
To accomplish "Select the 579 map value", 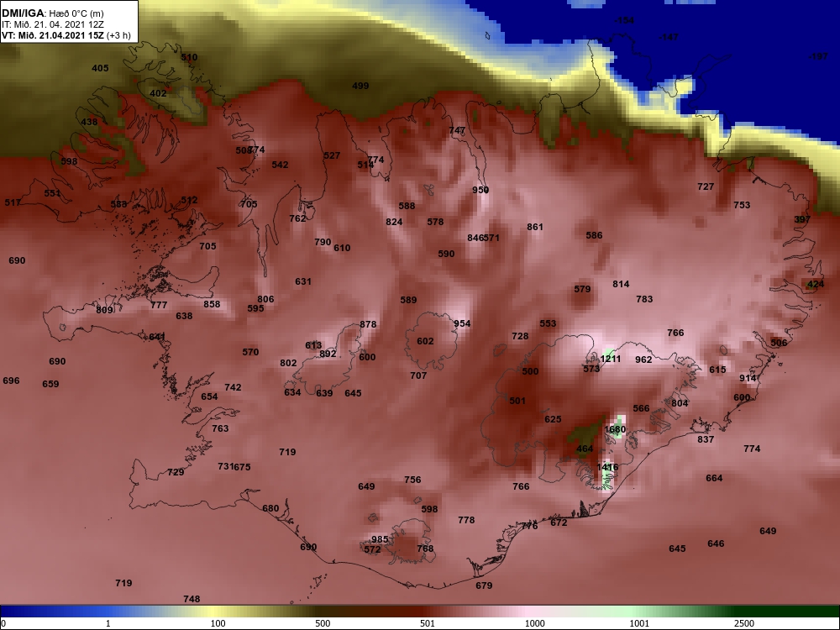I will click(x=582, y=289).
